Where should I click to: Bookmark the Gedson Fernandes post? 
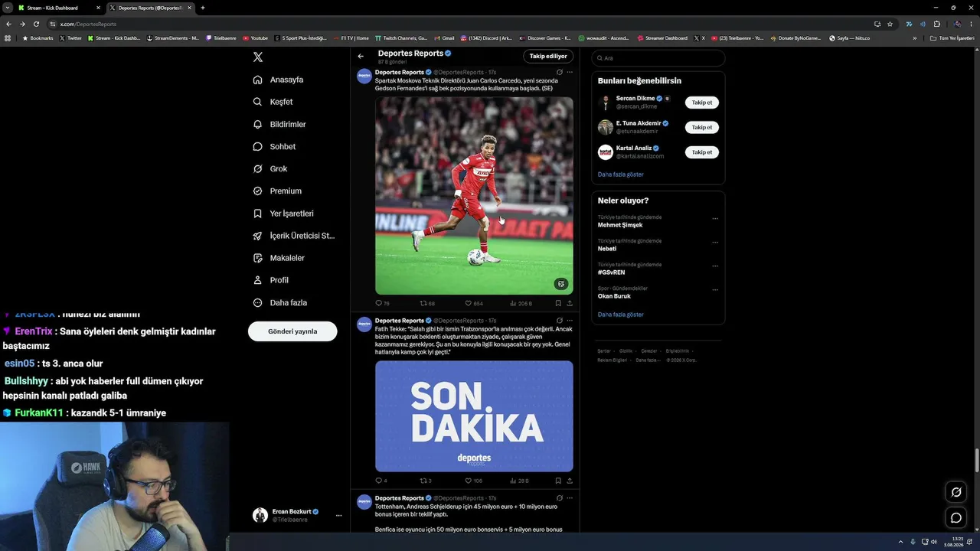click(x=558, y=304)
